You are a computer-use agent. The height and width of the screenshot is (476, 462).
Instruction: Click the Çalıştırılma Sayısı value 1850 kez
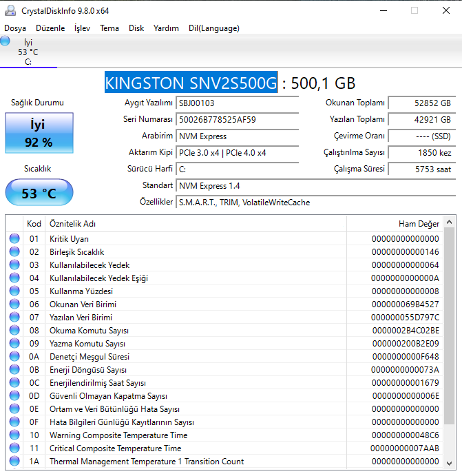pyautogui.click(x=422, y=153)
